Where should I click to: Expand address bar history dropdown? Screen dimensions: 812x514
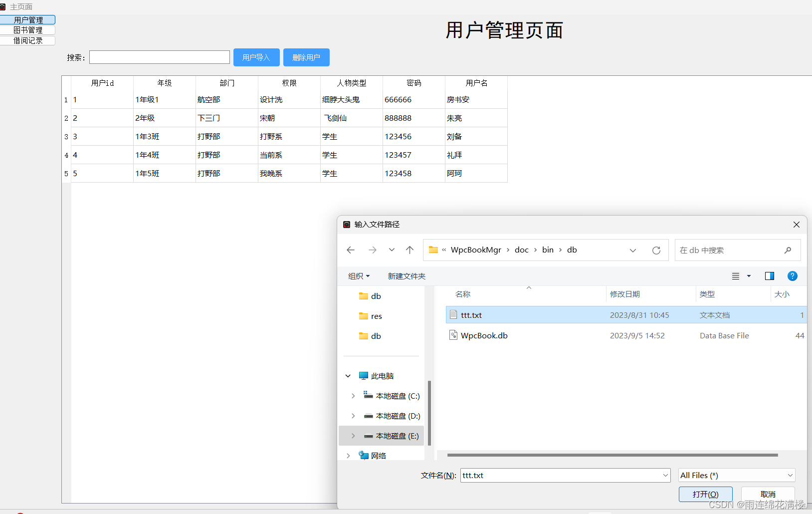tap(633, 250)
